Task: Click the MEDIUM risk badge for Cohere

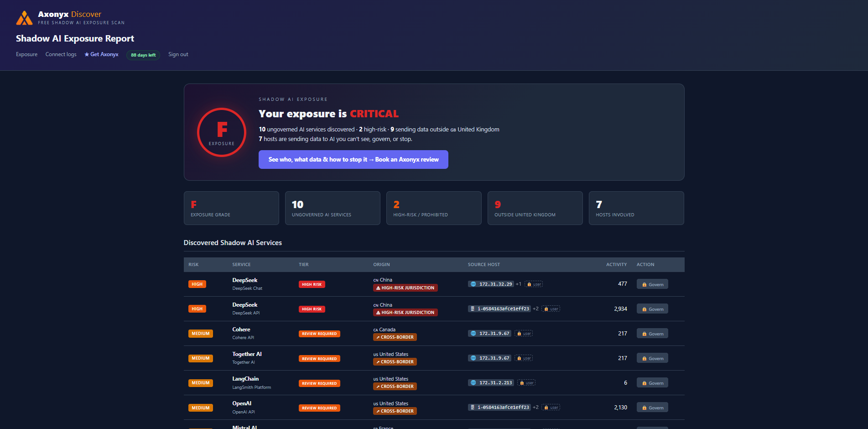Action: [x=201, y=334]
